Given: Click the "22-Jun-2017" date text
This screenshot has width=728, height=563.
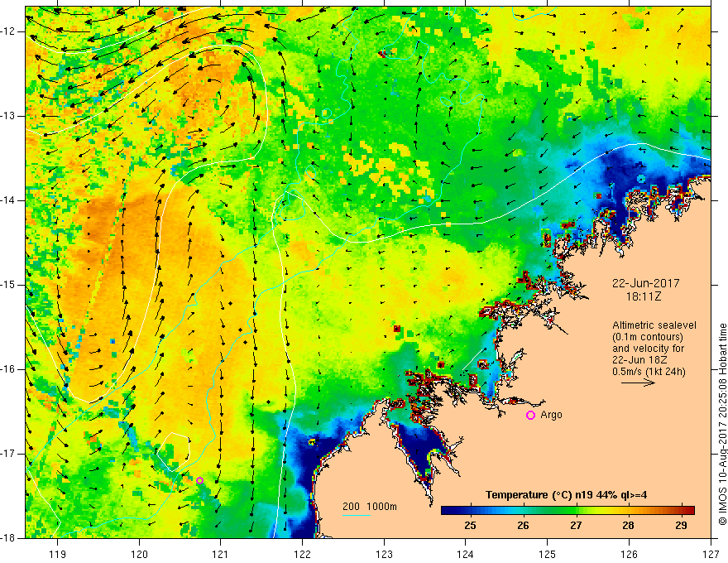Looking at the screenshot, I should tap(646, 283).
